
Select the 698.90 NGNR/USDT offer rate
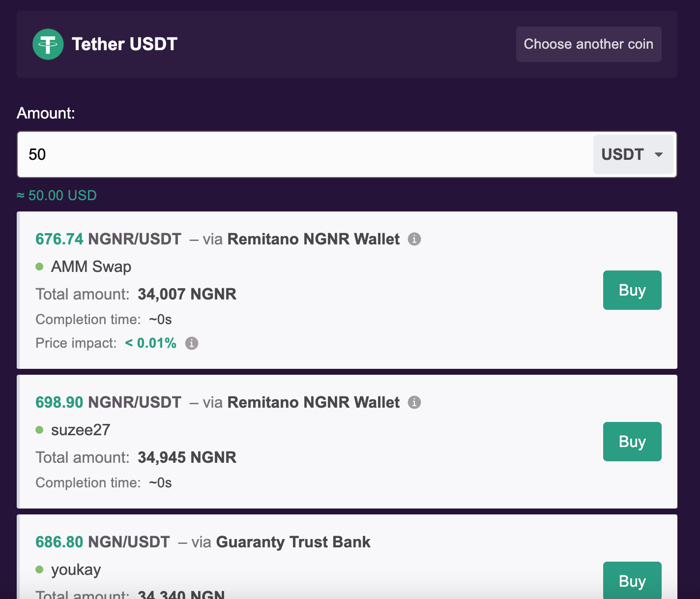108,402
